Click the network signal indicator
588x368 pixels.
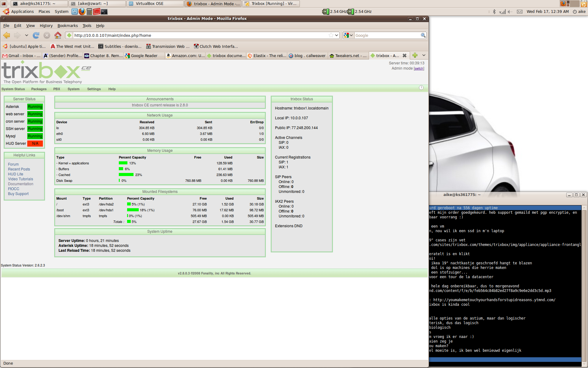(502, 12)
